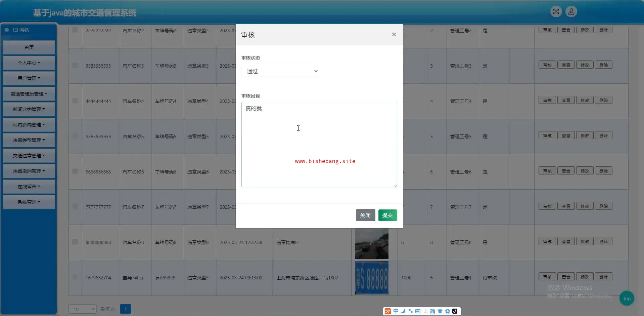The image size is (644, 316).
Task: Open the soft keyboard icon in IME toolbar
Action: (418, 311)
